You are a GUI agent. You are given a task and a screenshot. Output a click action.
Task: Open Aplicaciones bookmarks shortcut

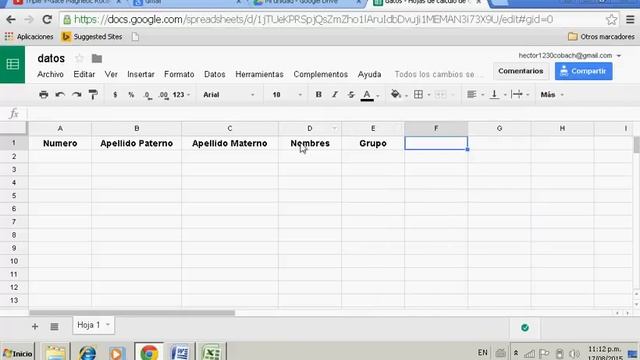pos(29,37)
